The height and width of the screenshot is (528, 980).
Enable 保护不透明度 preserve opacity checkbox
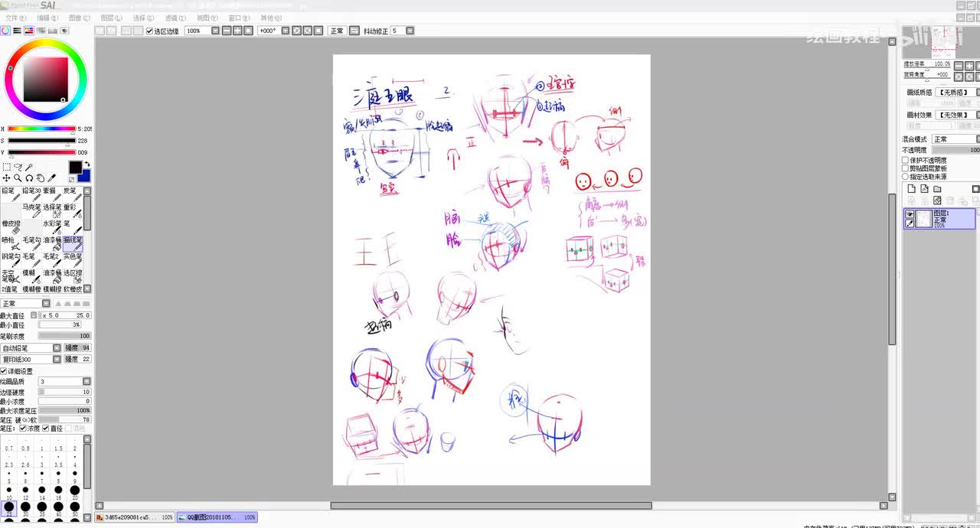pyautogui.click(x=905, y=160)
